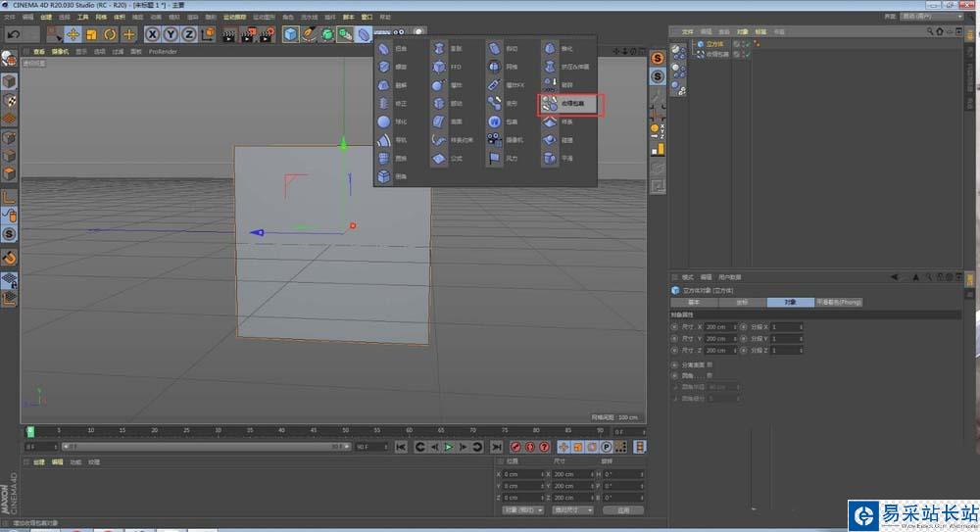Click the Render View clapperboard icon
This screenshot has height=532, width=980.
[230, 34]
